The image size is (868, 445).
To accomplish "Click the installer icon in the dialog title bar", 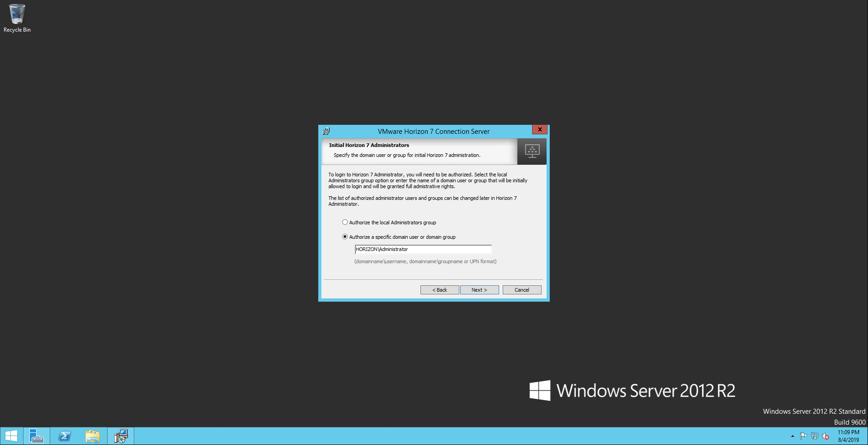I will 326,132.
